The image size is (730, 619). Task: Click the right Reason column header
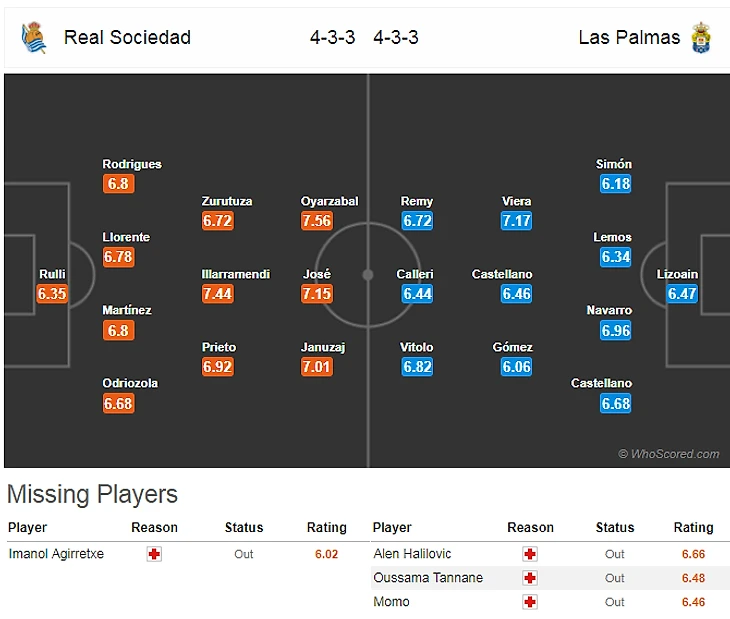(x=530, y=528)
